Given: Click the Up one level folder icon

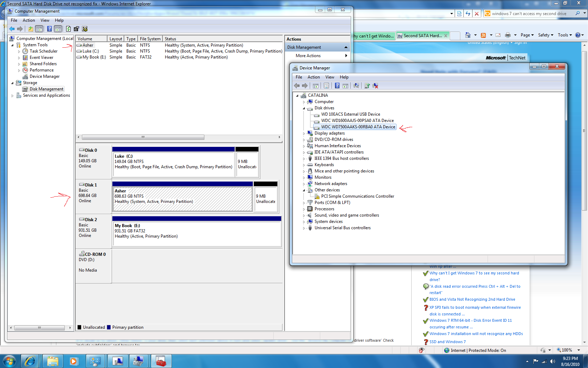Looking at the screenshot, I should pos(31,29).
